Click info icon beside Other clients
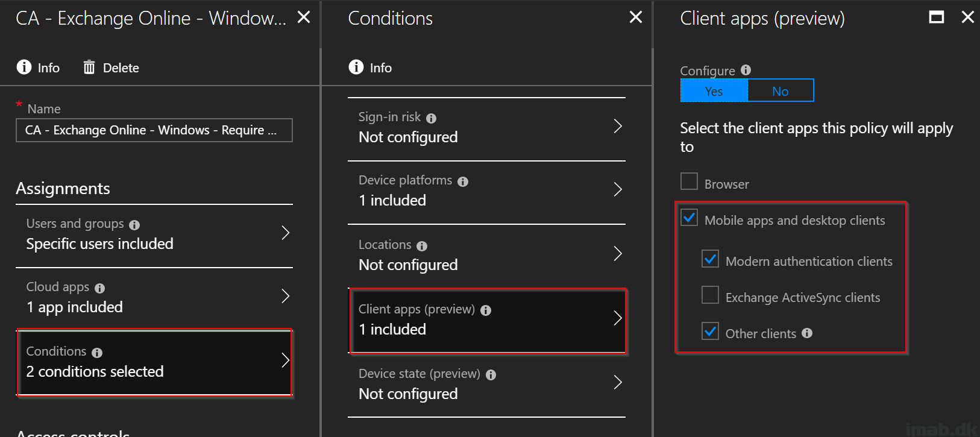The image size is (980, 437). (807, 333)
